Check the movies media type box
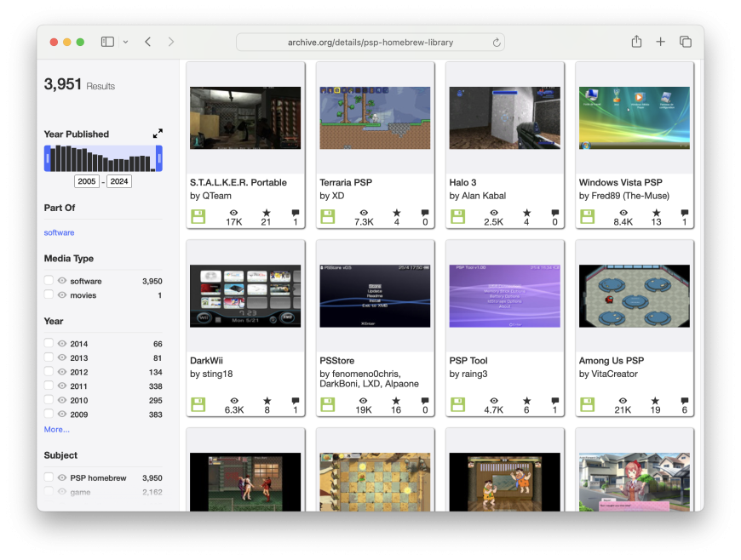This screenshot has height=560, width=741. tap(49, 294)
